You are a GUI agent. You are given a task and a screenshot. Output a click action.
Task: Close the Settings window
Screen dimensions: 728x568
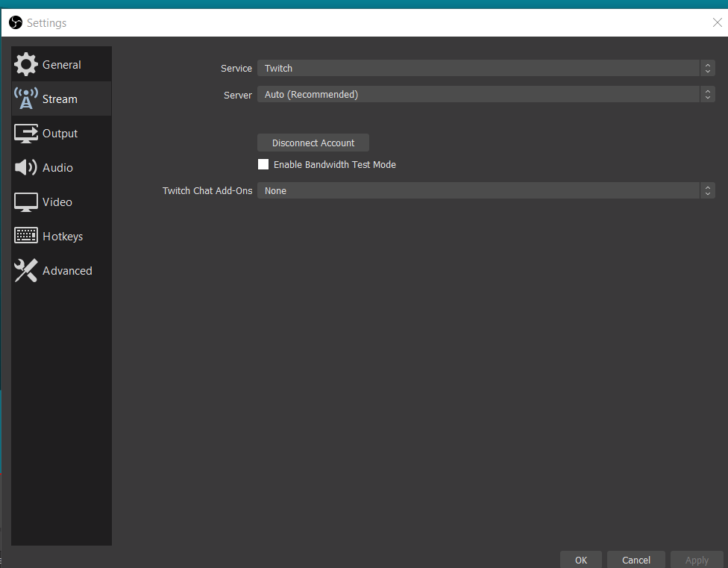tap(717, 22)
